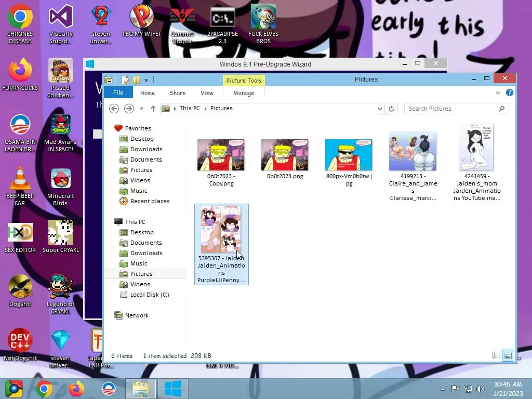The image size is (532, 399).
Task: Click the Windows logo in Wizard title bar
Action: tap(90, 64)
